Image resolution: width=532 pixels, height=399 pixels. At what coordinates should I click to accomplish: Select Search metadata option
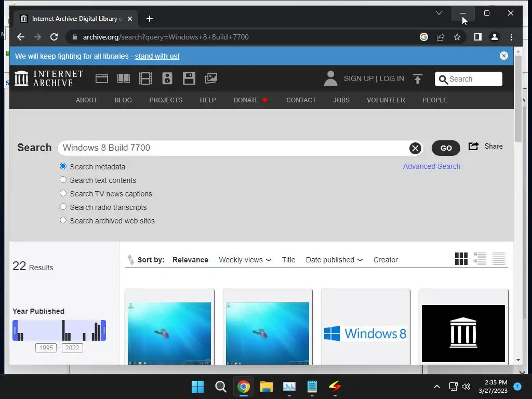point(63,166)
